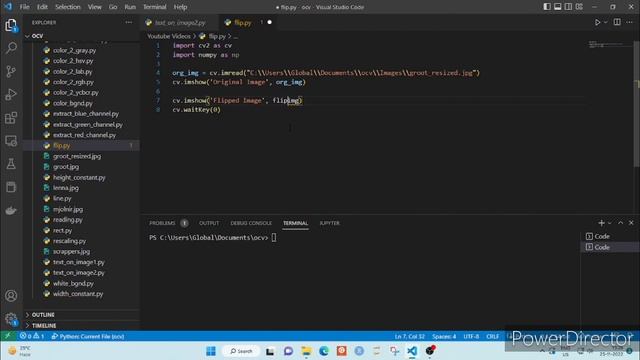Open Run and Debug view

[x=11, y=94]
